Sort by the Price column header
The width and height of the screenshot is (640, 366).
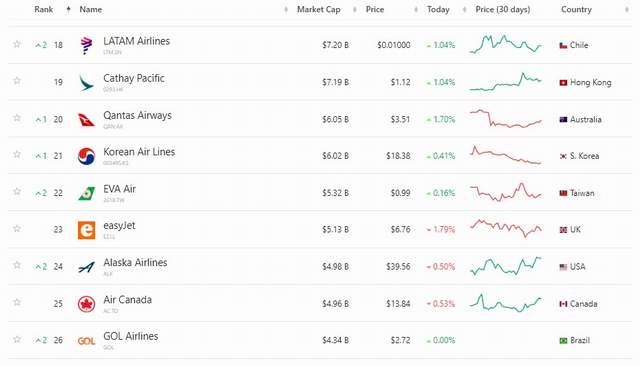pos(375,9)
